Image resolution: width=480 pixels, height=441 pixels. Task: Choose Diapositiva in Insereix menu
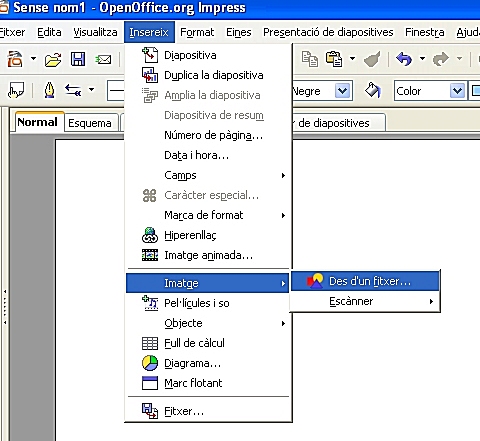[x=208, y=55]
